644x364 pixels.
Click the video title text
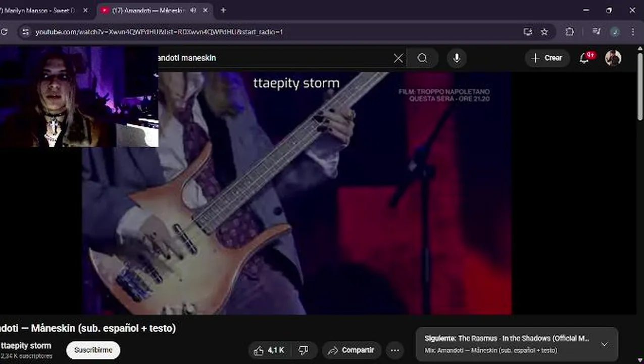(88, 328)
